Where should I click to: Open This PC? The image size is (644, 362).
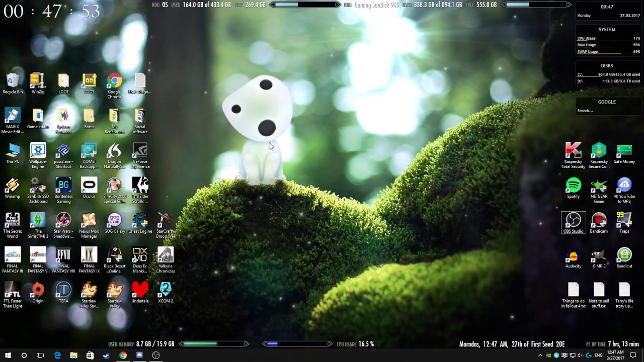[x=13, y=153]
